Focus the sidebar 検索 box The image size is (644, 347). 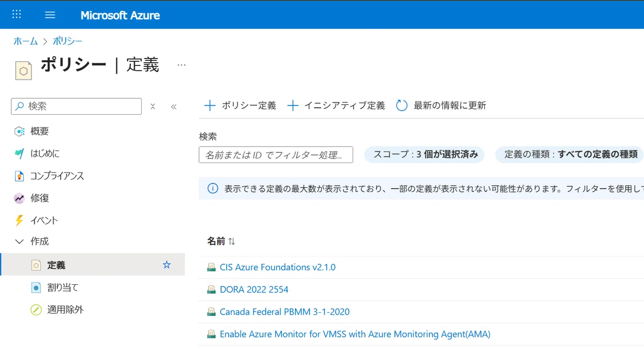(x=76, y=106)
